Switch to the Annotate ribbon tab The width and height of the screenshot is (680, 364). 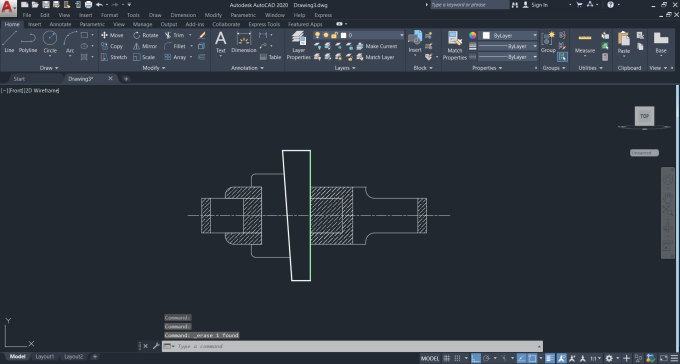coord(60,24)
